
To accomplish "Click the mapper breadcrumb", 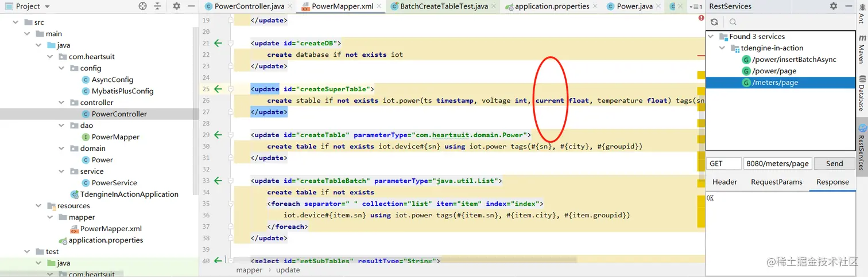I will coord(249,270).
